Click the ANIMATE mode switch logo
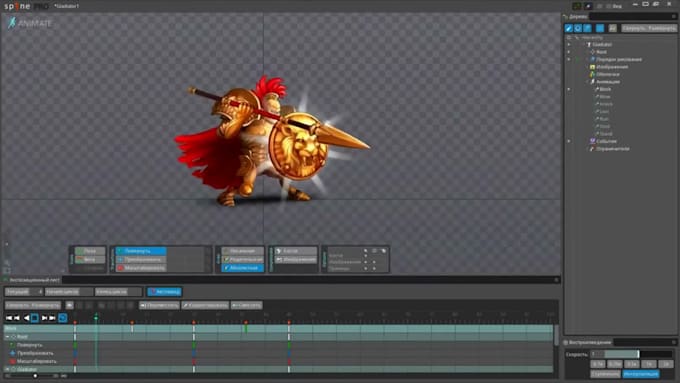Screen dimensions: 680x383 [x=29, y=23]
